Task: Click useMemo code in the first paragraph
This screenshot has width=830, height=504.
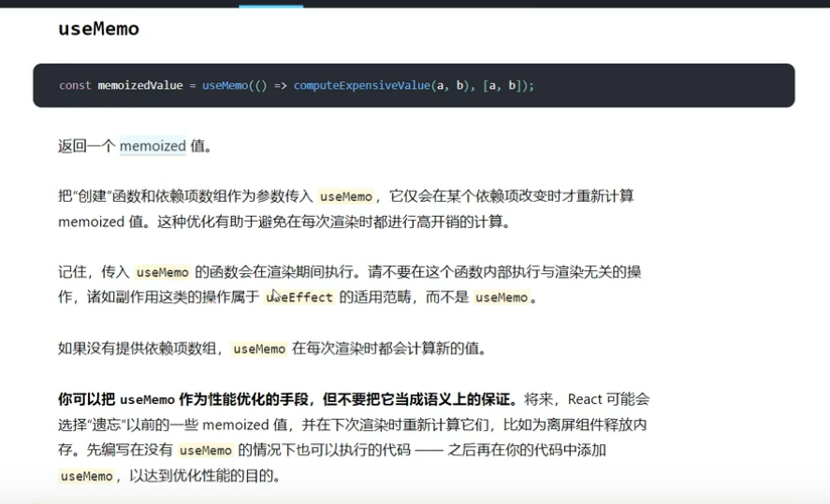Action: pyautogui.click(x=346, y=196)
